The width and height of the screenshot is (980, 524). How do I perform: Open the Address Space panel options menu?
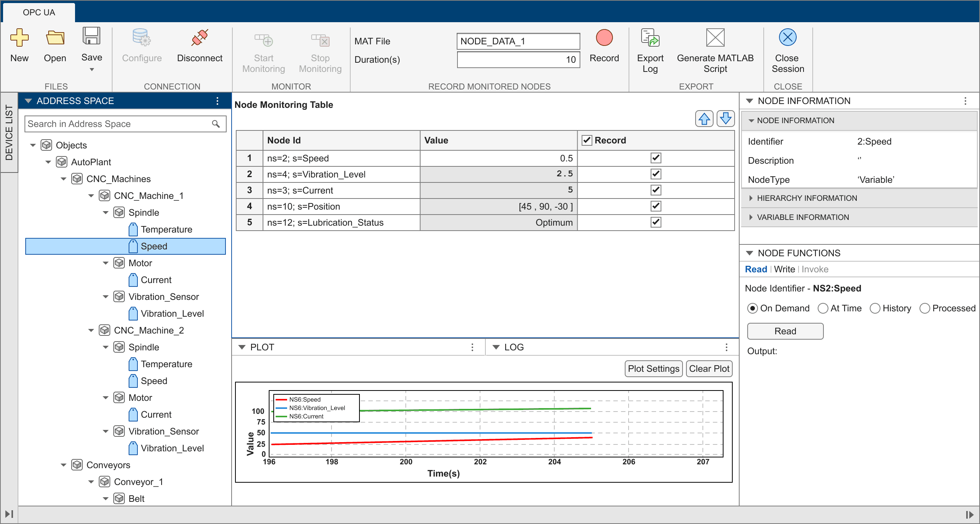coord(217,101)
